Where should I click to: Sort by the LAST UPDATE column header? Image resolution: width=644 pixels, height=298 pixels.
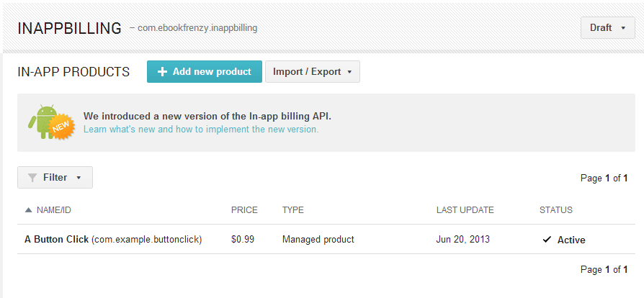(x=465, y=210)
